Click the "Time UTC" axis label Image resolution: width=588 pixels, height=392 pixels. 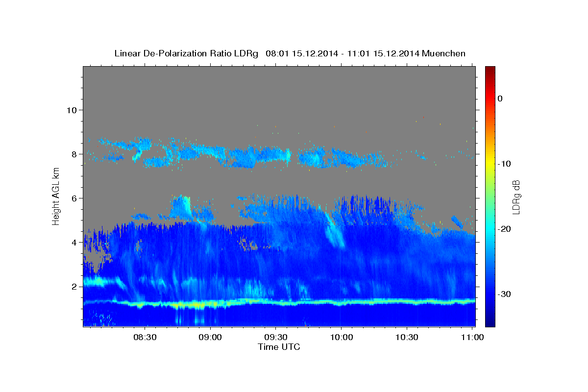tap(279, 347)
